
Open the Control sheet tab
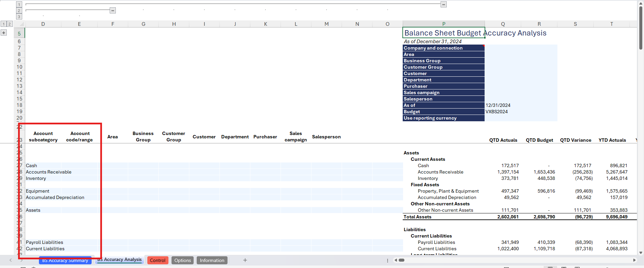(157, 260)
